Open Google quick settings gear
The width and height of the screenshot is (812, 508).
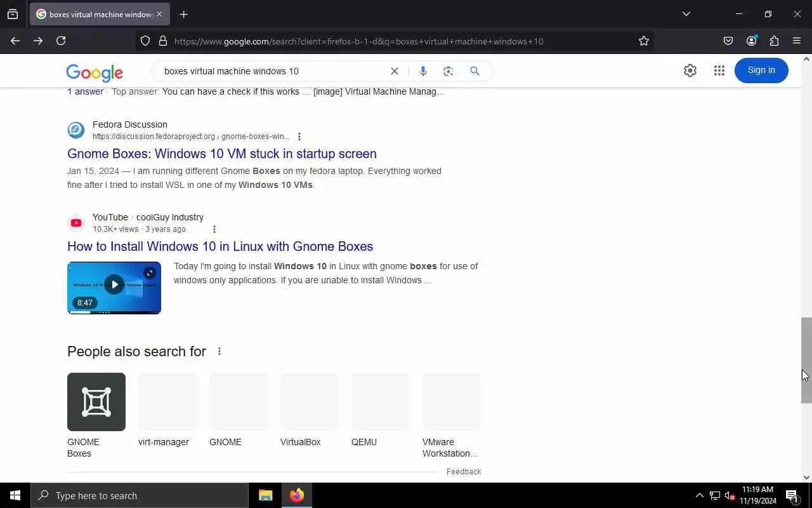(690, 70)
